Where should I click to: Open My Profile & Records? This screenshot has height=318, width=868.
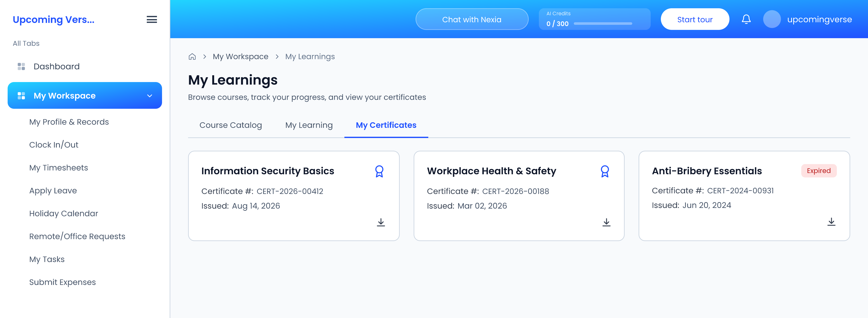click(69, 122)
